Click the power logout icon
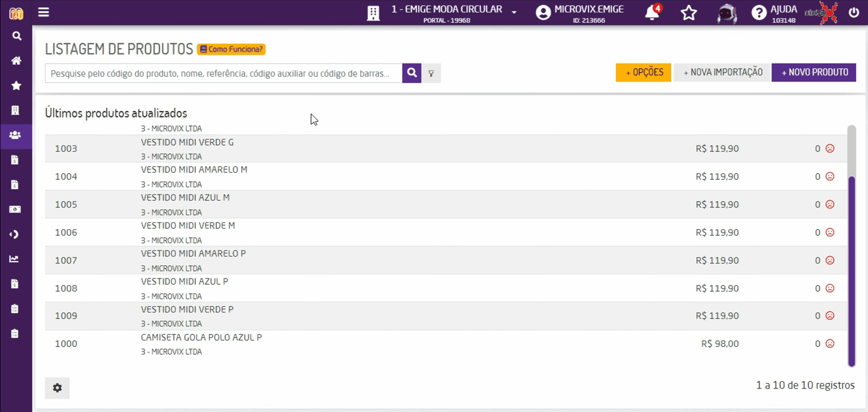Viewport: 868px width, 412px height. pyautogui.click(x=854, y=12)
